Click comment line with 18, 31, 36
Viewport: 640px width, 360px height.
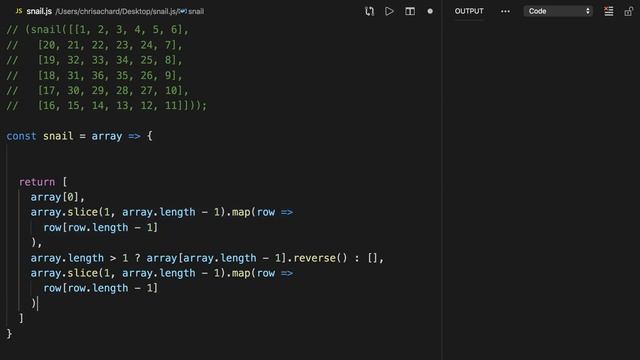pos(94,76)
